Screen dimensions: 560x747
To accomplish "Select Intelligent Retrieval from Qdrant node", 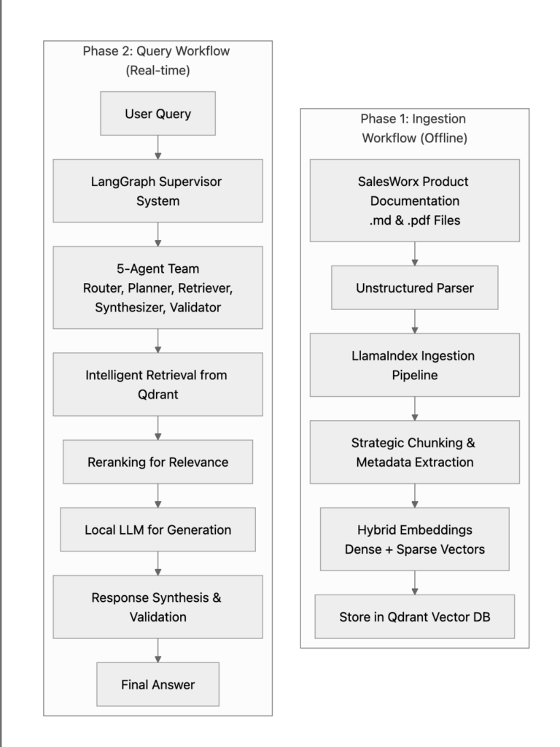I will pos(157,384).
